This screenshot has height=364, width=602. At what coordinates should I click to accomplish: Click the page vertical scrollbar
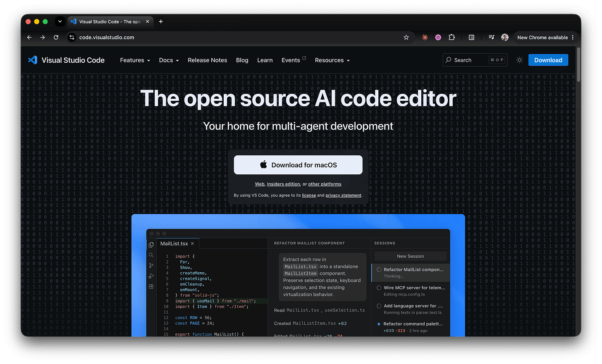pyautogui.click(x=578, y=64)
